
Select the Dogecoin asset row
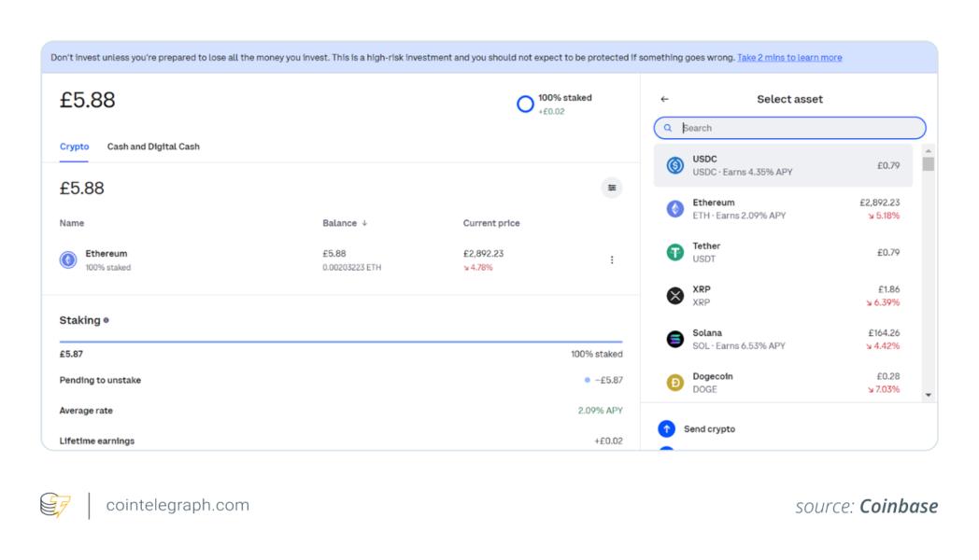(x=783, y=383)
